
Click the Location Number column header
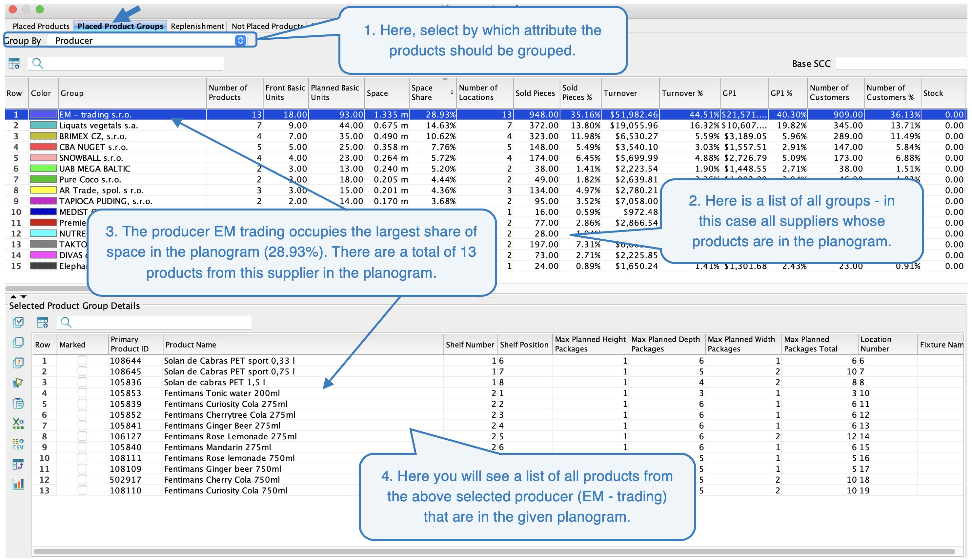click(887, 345)
